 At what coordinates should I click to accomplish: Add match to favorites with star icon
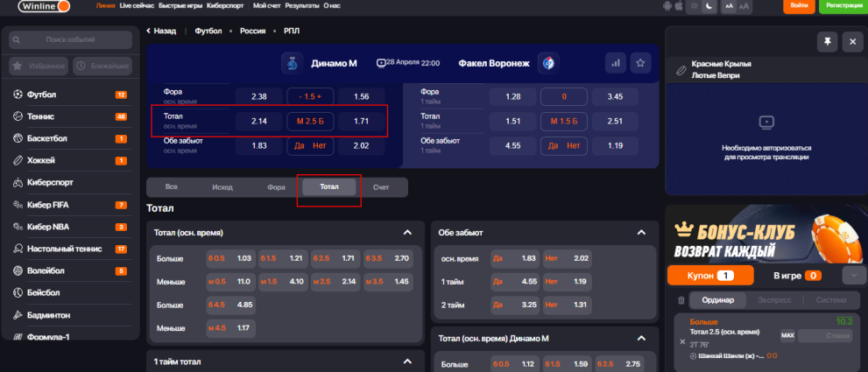[641, 63]
